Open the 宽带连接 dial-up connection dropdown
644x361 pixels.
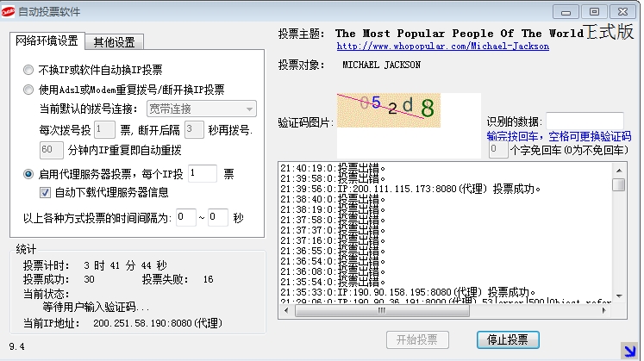click(x=202, y=109)
